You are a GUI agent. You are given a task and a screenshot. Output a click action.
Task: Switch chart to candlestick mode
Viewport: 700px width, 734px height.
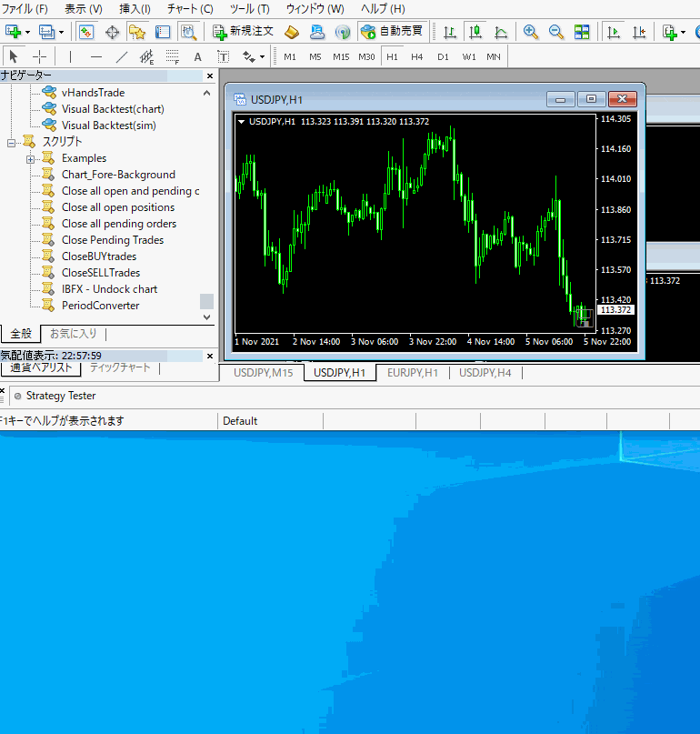coord(475,32)
